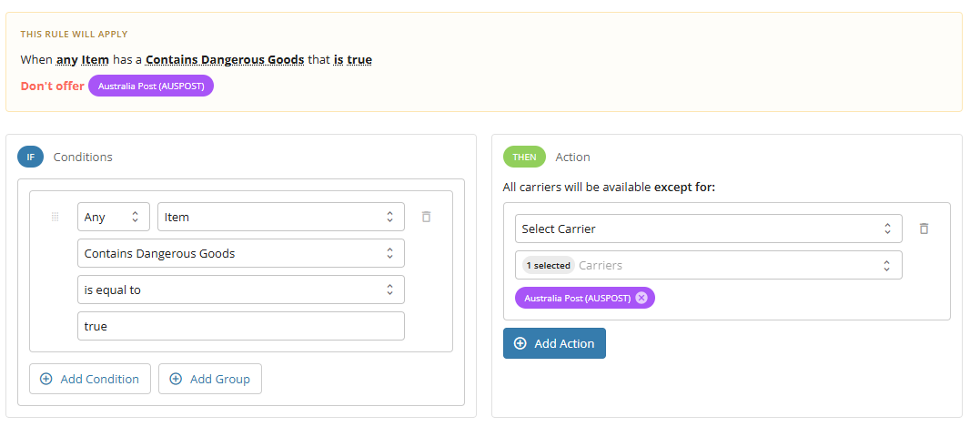
Task: Click the 'true' value input field
Action: pos(240,326)
